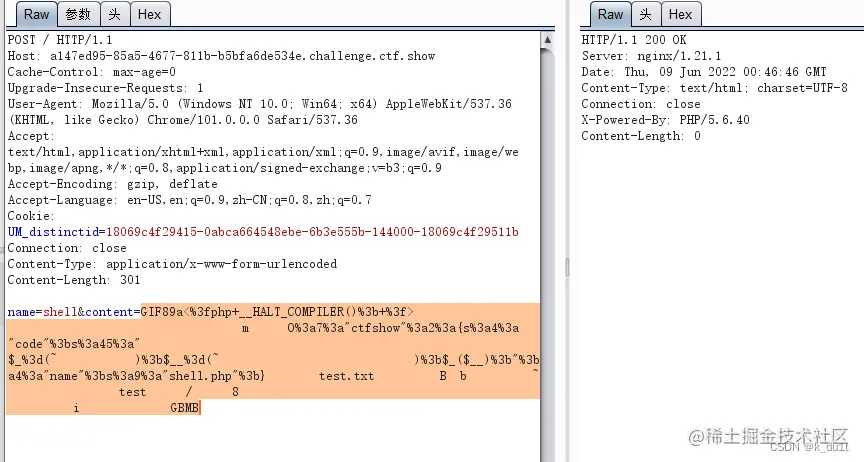Click the Host header line
The height and width of the screenshot is (462, 864).
pyautogui.click(x=221, y=56)
